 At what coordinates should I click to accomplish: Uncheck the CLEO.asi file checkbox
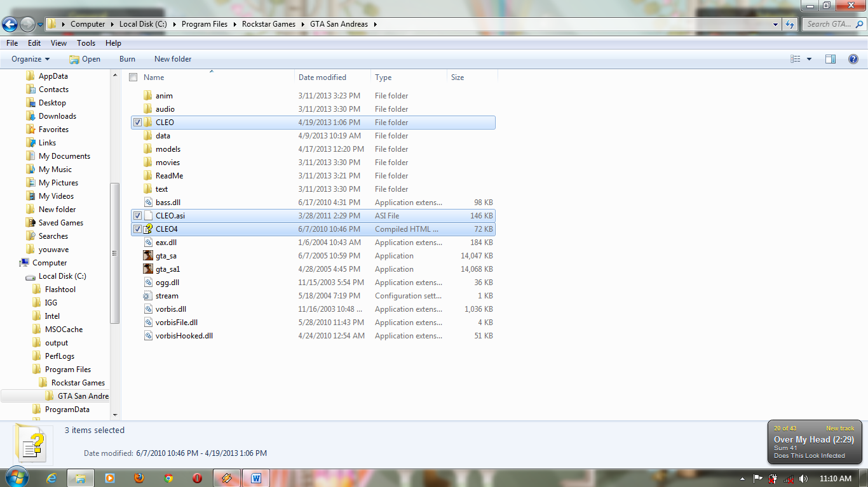(x=138, y=216)
